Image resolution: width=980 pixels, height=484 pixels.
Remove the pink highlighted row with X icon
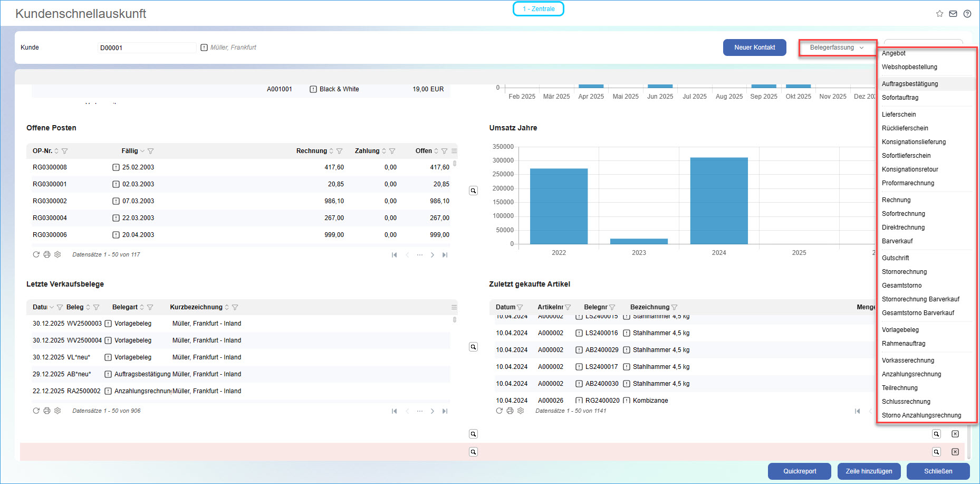tap(955, 452)
